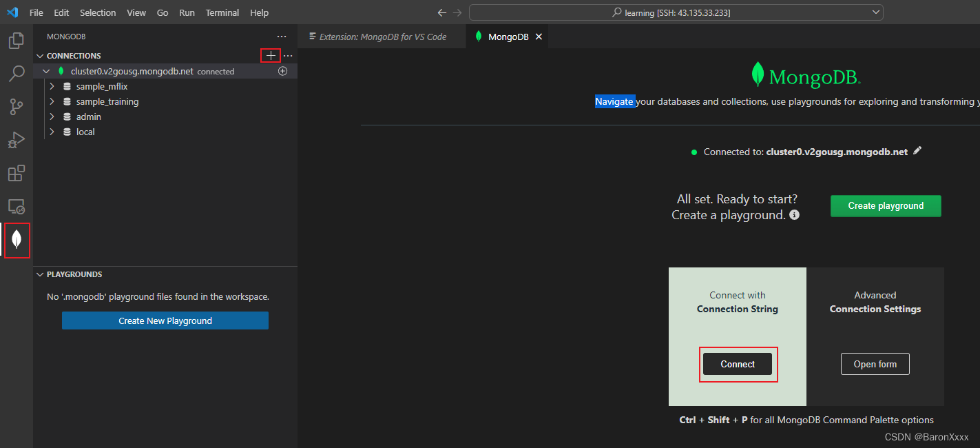The width and height of the screenshot is (980, 448).
Task: Select the sample_training tree row text
Action: click(107, 102)
